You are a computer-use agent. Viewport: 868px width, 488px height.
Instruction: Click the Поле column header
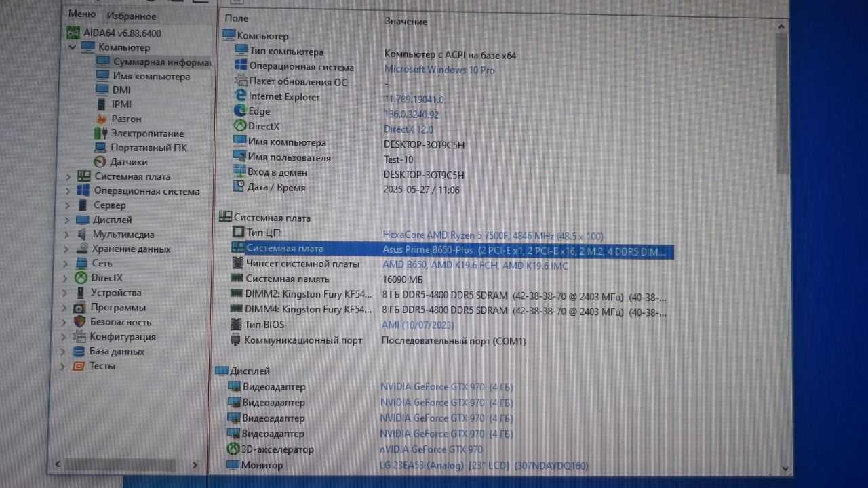[x=237, y=18]
